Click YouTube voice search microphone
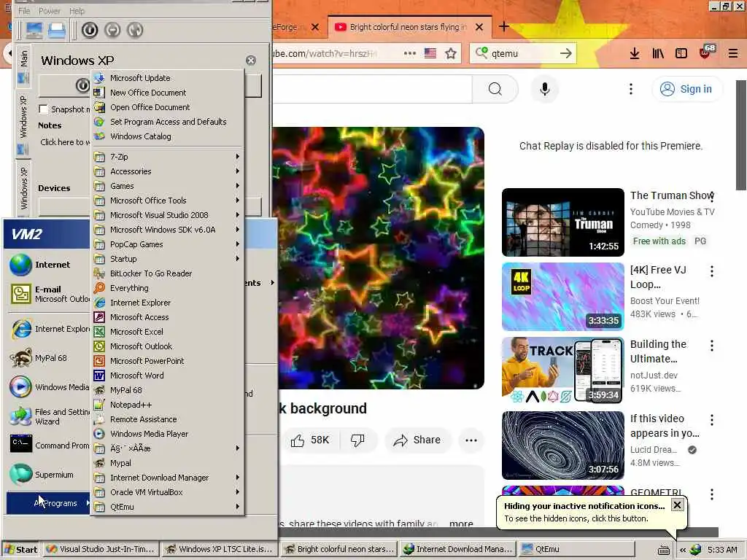Image resolution: width=747 pixels, height=560 pixels. pyautogui.click(x=544, y=89)
